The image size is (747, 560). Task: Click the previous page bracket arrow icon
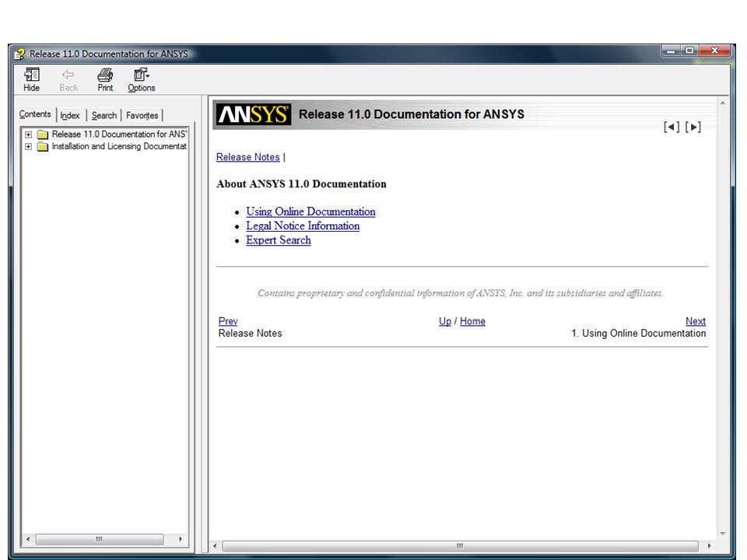(672, 127)
